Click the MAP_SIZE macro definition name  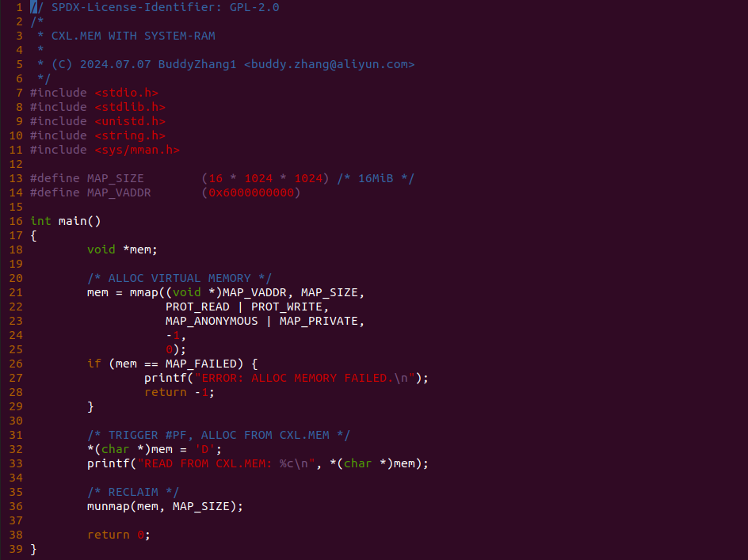[x=116, y=178]
